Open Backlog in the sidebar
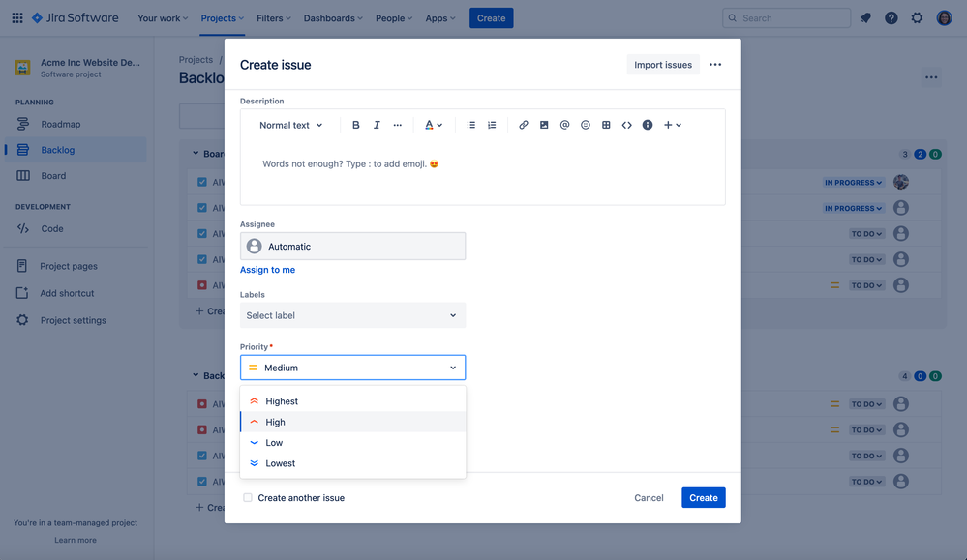Image resolution: width=967 pixels, height=560 pixels. point(76,150)
